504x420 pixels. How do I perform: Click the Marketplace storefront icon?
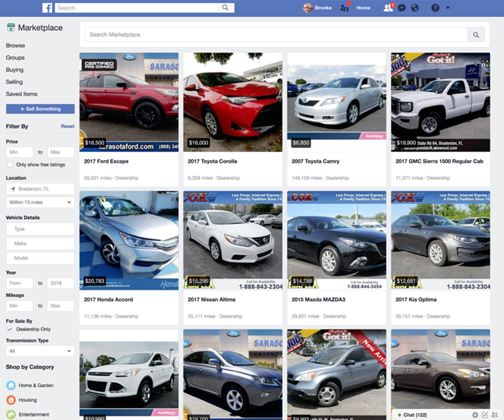pos(11,28)
